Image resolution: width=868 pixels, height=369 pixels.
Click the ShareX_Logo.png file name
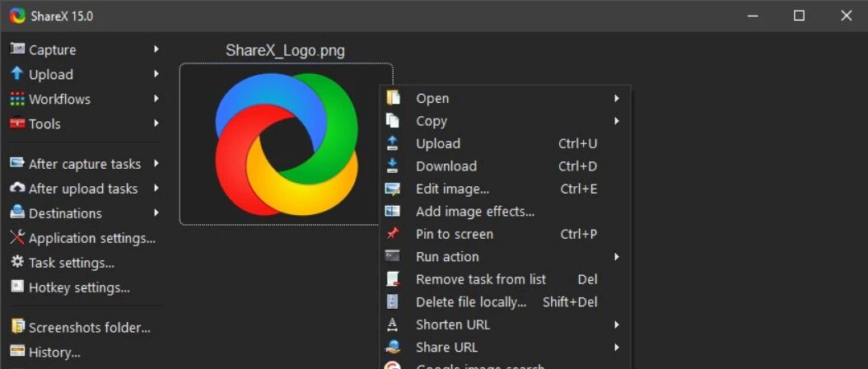pos(285,51)
